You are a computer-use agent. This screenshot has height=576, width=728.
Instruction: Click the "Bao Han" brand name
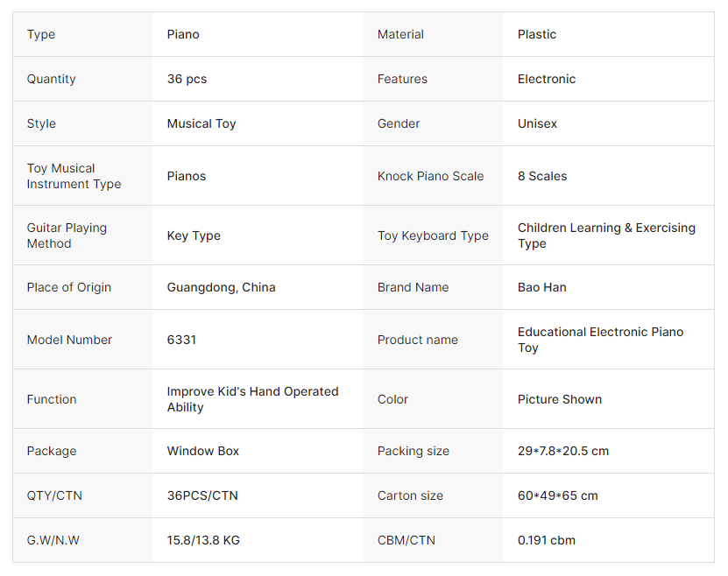[x=541, y=287]
